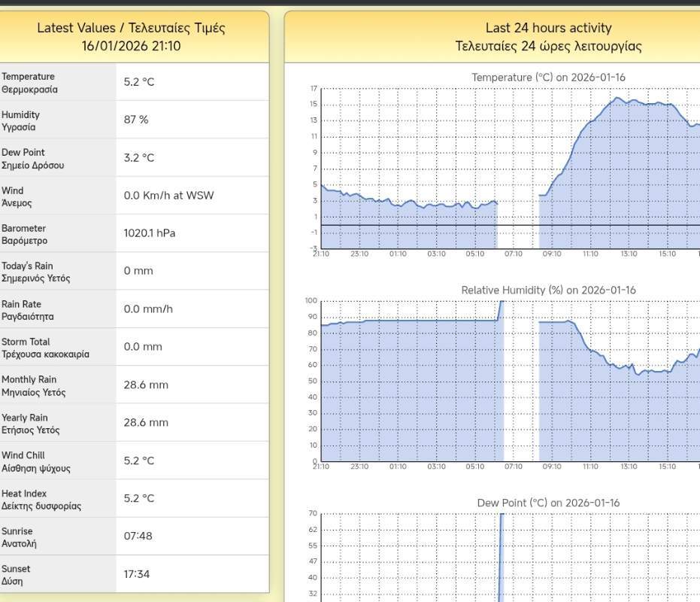The width and height of the screenshot is (700, 602).
Task: Click the Monthly Rain row label
Action: (33, 386)
